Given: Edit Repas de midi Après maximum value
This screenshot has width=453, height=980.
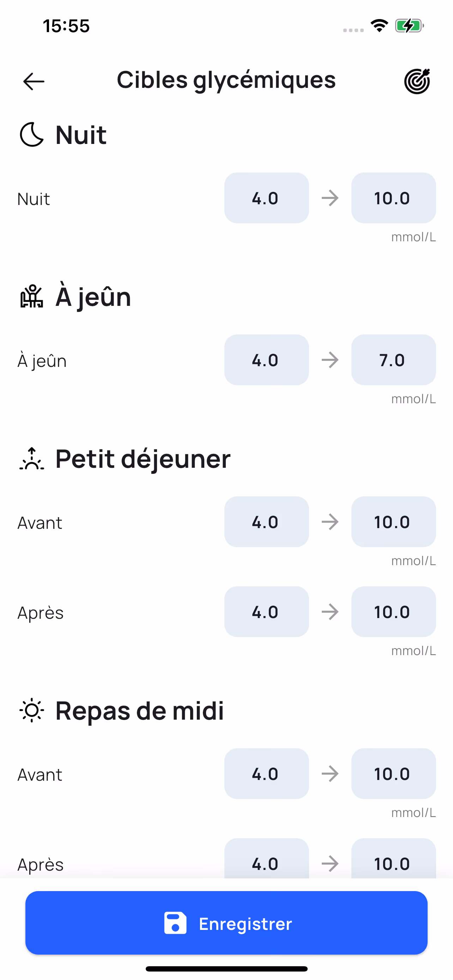Looking at the screenshot, I should click(x=393, y=860).
